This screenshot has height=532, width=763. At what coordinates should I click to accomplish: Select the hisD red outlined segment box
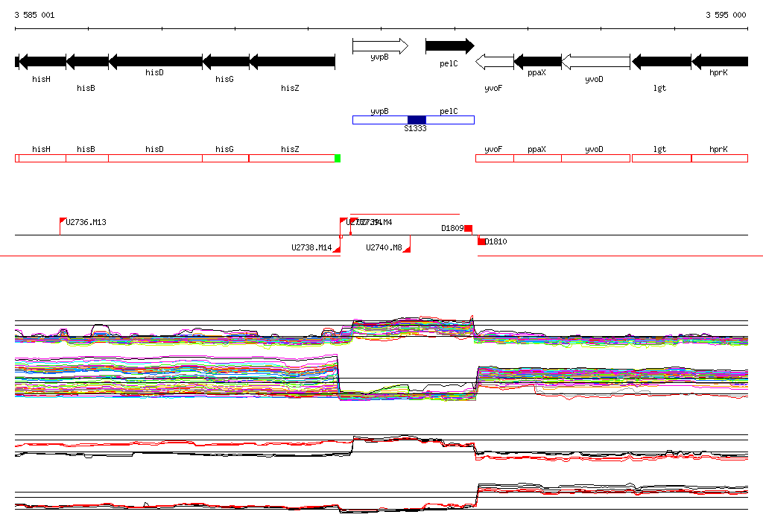(x=155, y=158)
